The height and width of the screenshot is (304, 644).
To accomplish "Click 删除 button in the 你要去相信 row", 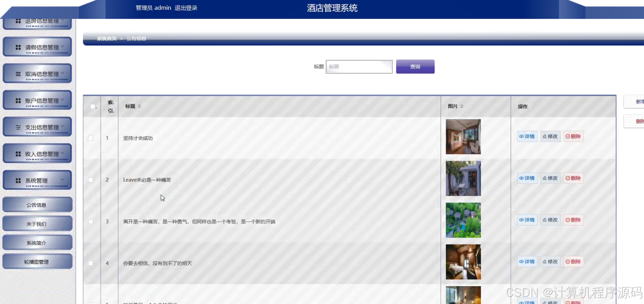I will tap(573, 262).
